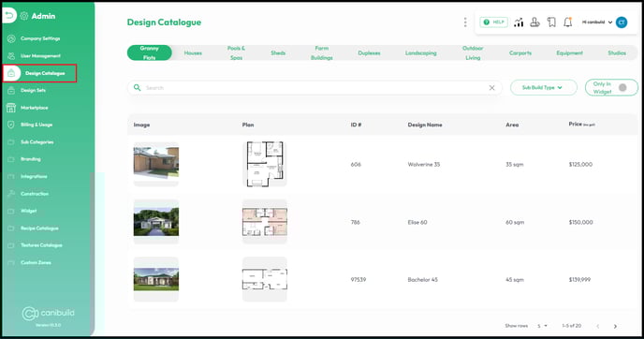Switch to the Farm Buildings tab
Image resolution: width=644 pixels, height=339 pixels.
[x=322, y=53]
